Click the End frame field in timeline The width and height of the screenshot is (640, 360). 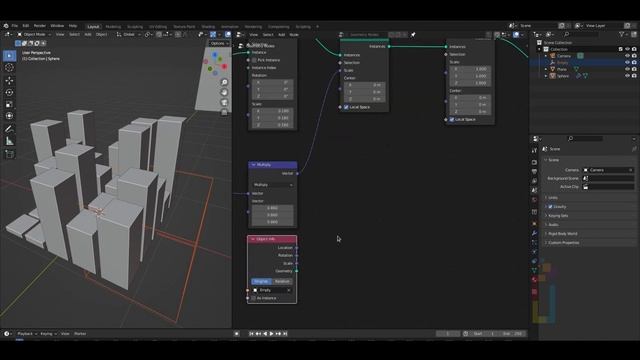point(512,333)
